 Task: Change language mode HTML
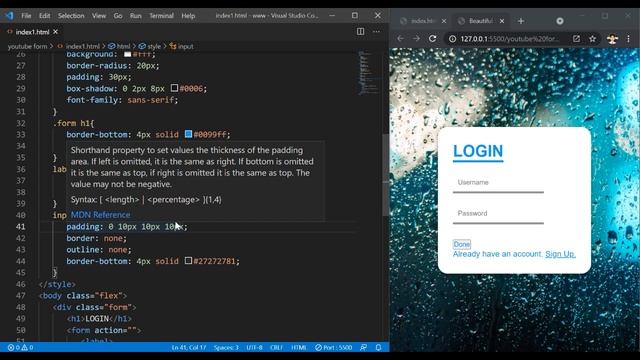pyautogui.click(x=299, y=348)
